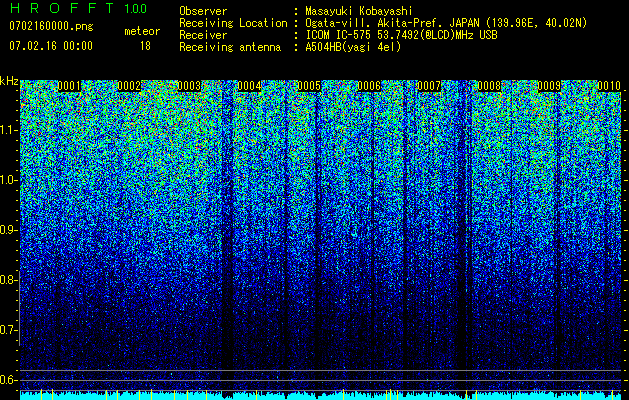Click time marker 0008 on spectrogram
The height and width of the screenshot is (400, 629).
point(489,86)
